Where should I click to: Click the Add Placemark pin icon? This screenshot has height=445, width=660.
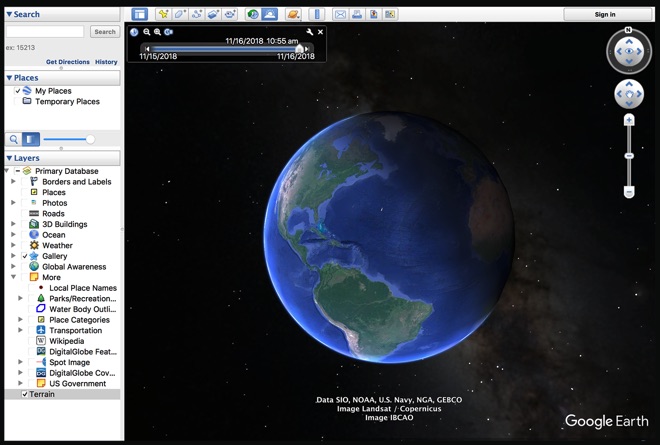click(162, 14)
